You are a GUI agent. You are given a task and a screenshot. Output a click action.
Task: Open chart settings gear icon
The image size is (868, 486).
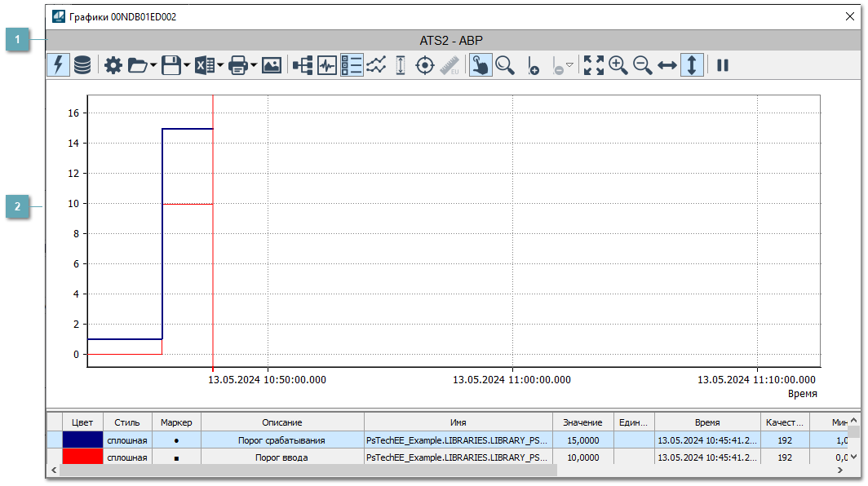coord(113,65)
